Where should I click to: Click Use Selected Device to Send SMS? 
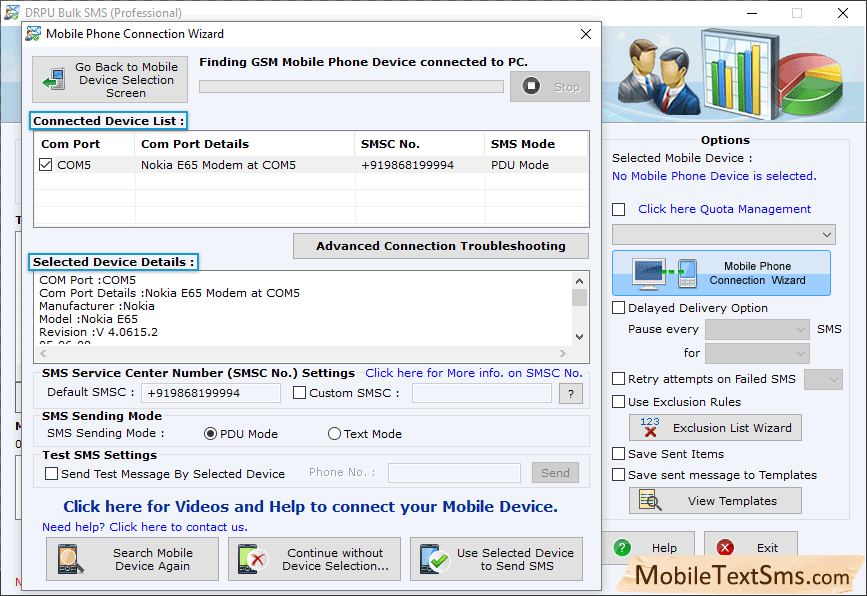[496, 559]
